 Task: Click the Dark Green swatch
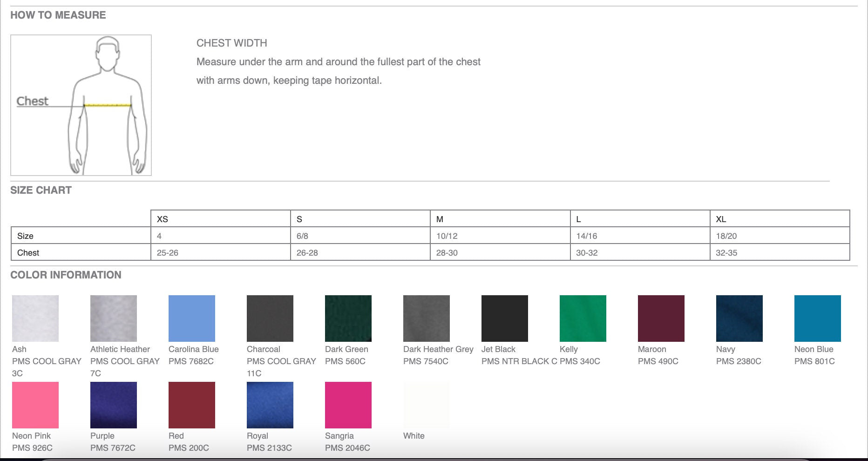point(348,319)
